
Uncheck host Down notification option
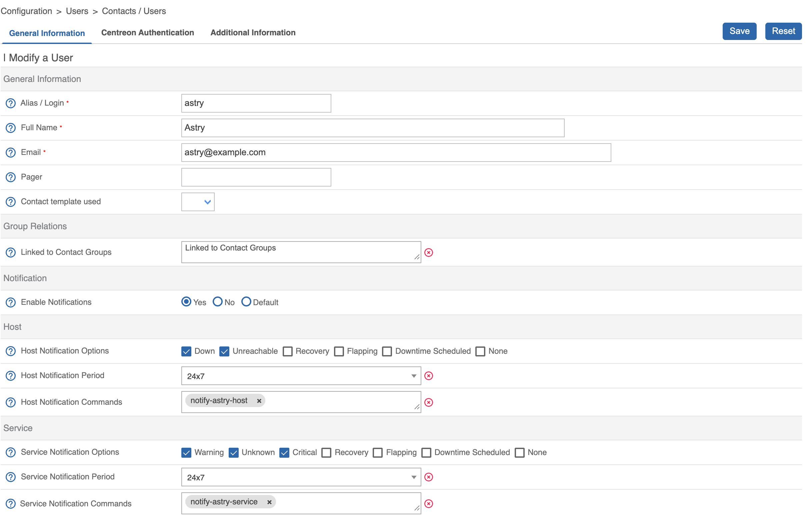pos(186,351)
